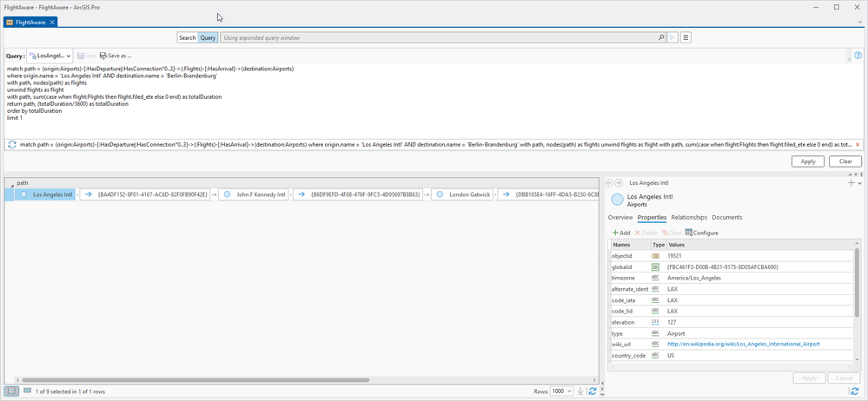Click the Save as... disk icon
868x401 pixels.
click(103, 56)
